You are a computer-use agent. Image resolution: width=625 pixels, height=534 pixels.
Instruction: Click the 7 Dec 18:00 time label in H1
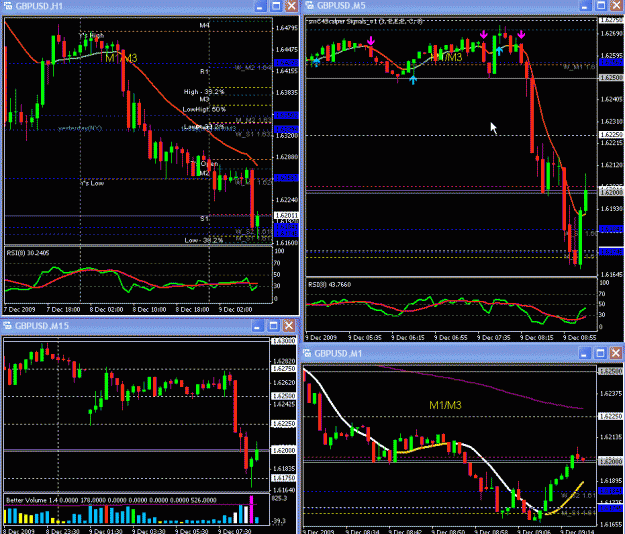[63, 309]
